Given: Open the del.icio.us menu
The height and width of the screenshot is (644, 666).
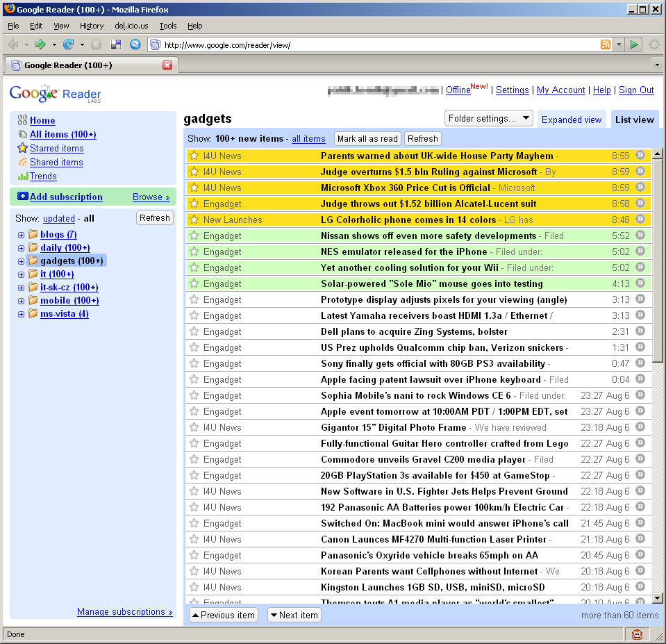Looking at the screenshot, I should (131, 26).
